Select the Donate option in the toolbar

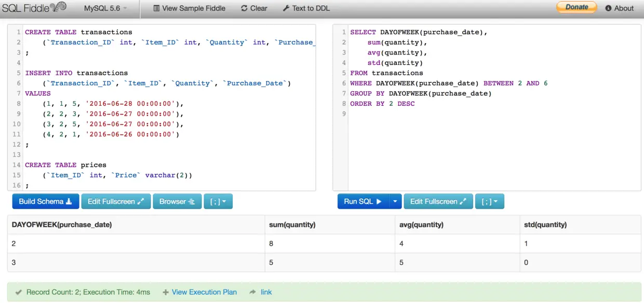[576, 7]
